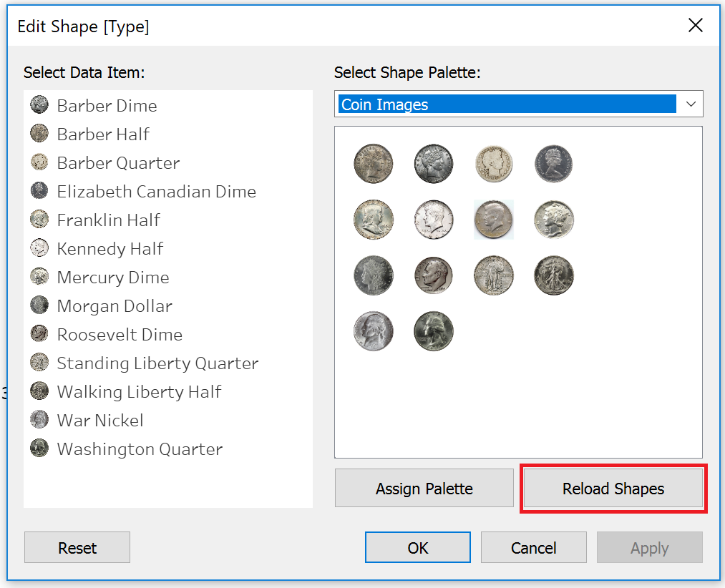Click the Reload Shapes button
The height and width of the screenshot is (588, 725).
click(613, 488)
